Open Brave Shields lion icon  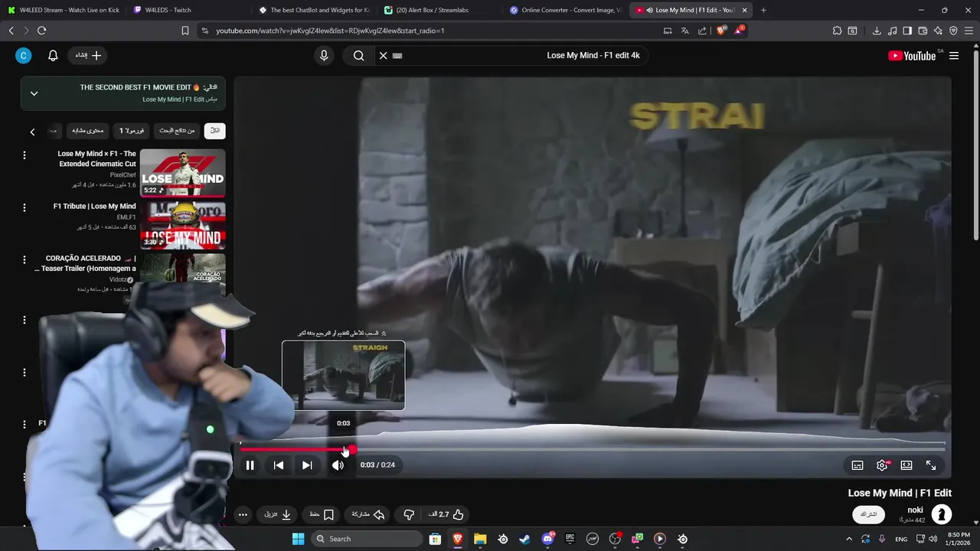720,31
